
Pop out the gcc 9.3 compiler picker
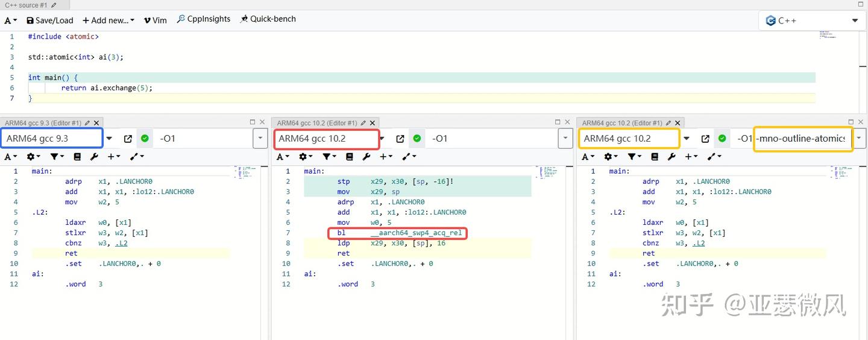click(x=128, y=139)
